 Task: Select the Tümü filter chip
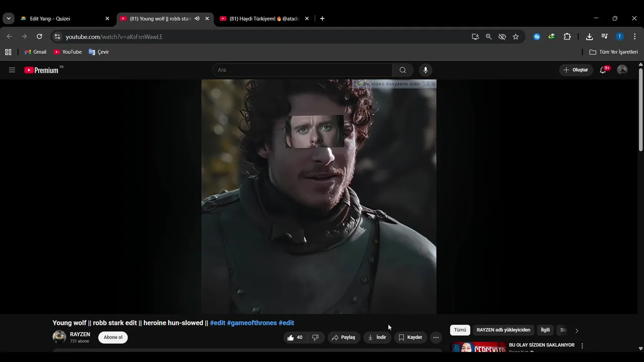tap(460, 330)
